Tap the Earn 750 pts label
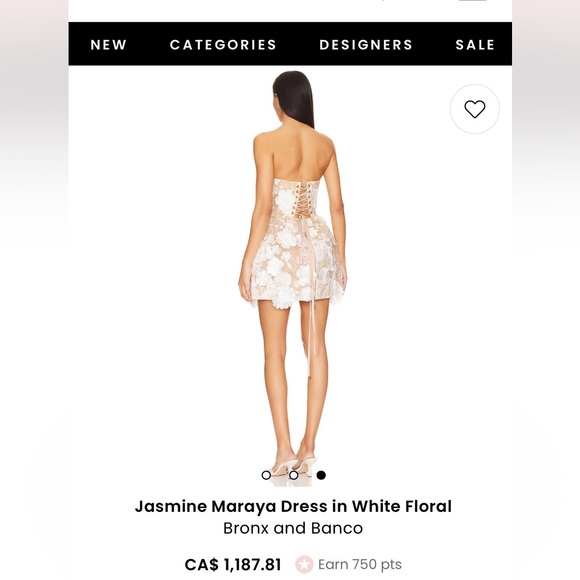 point(360,564)
